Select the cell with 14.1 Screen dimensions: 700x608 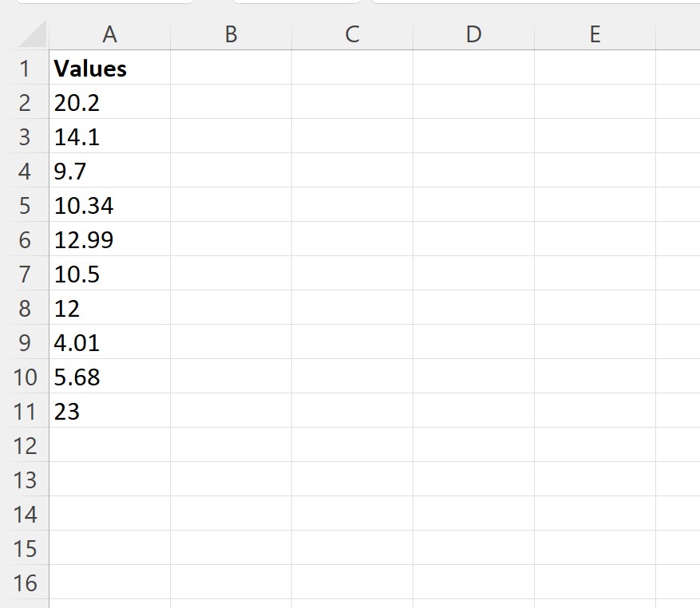point(109,136)
